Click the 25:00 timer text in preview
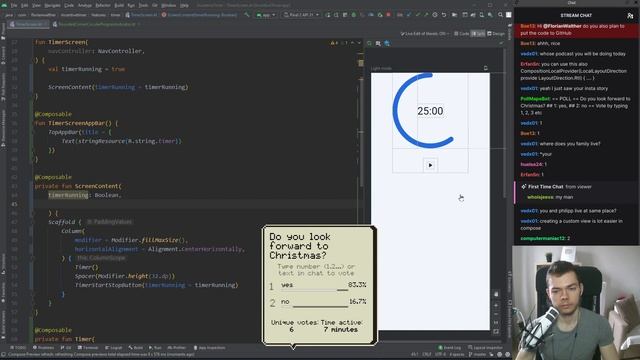This screenshot has height=360, width=640. point(430,111)
